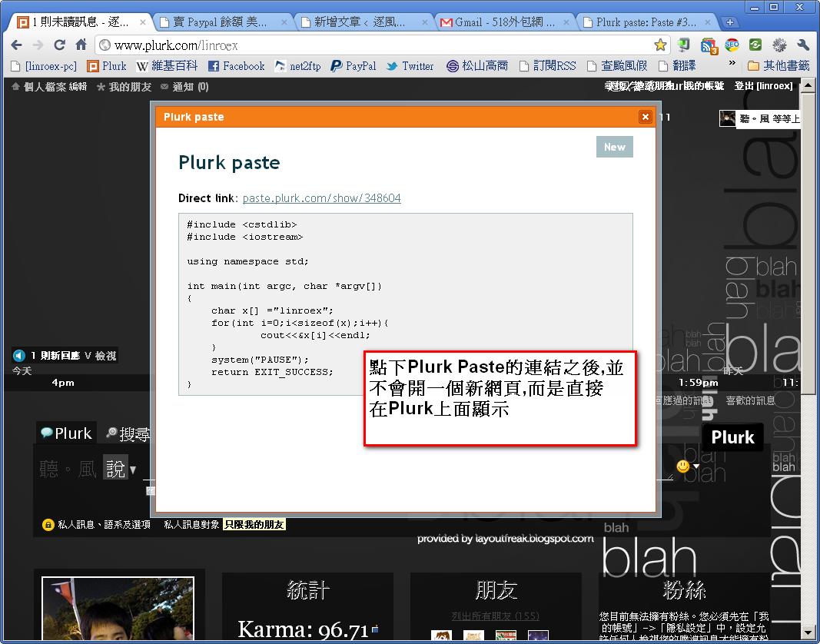The width and height of the screenshot is (820, 644).
Task: Select the Plurk tab in the poster area
Action: tap(66, 433)
